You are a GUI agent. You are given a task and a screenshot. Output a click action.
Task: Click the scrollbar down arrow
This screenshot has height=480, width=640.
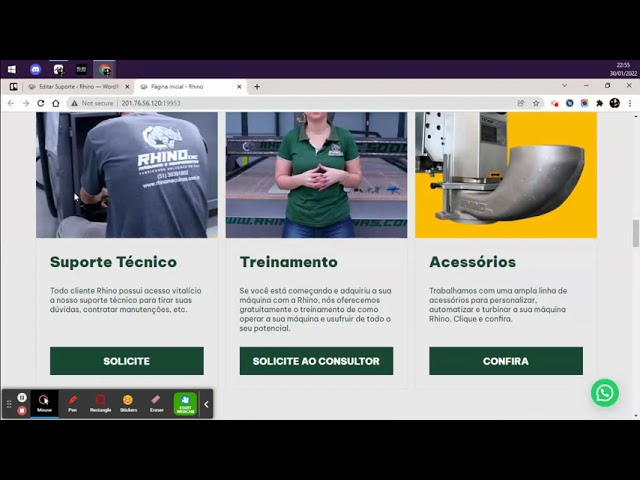636,416
